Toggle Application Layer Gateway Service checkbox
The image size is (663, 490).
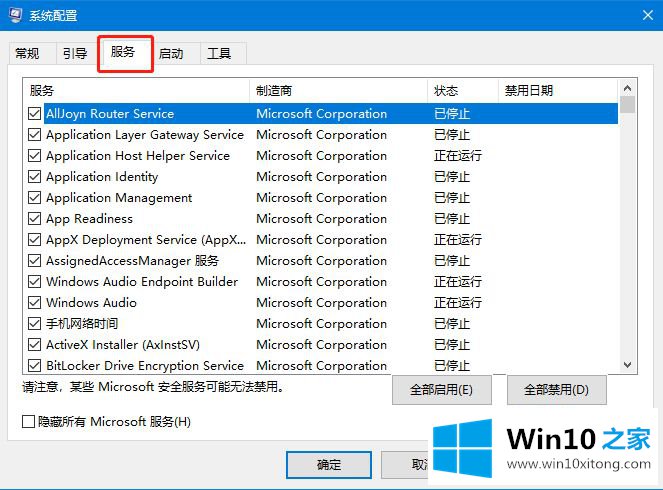point(34,134)
